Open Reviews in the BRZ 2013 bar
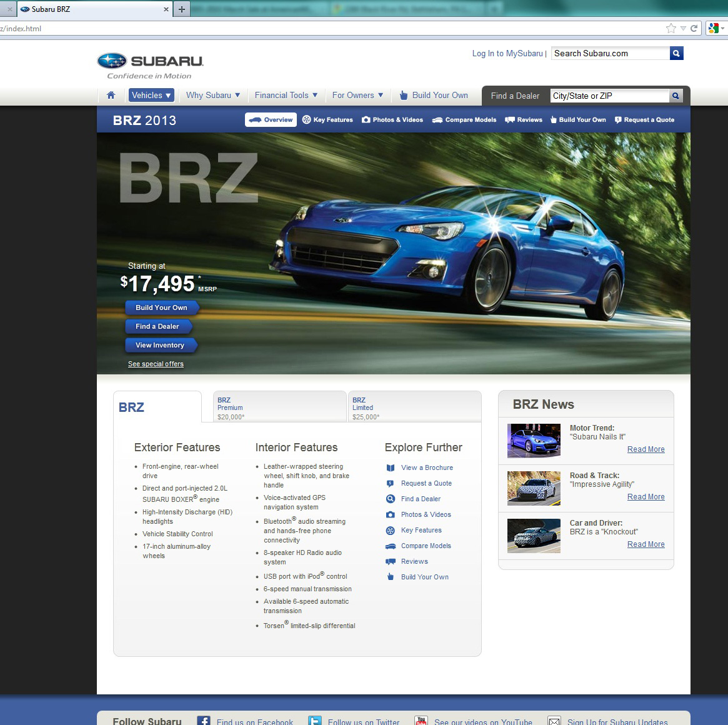Screen dimensions: 728x725 pos(524,120)
